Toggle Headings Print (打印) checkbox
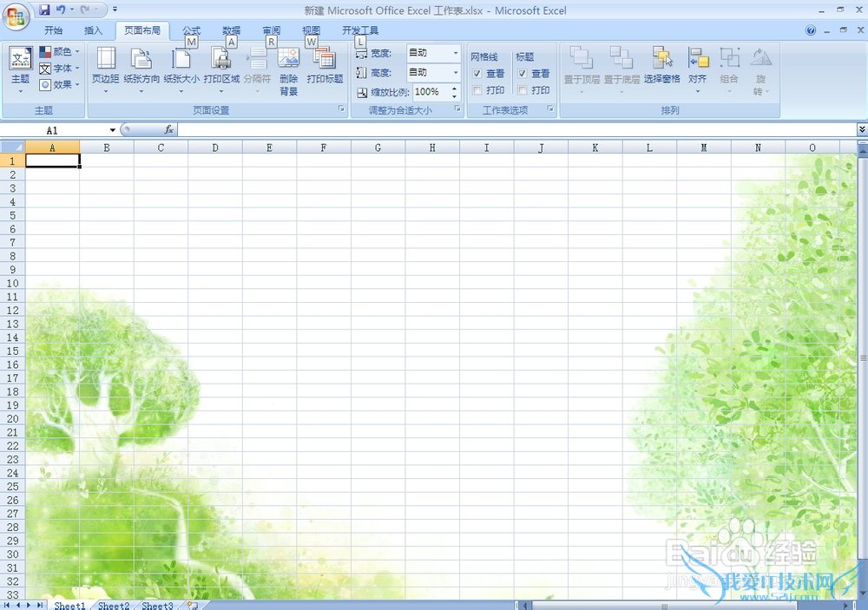868x610 pixels. pos(522,90)
